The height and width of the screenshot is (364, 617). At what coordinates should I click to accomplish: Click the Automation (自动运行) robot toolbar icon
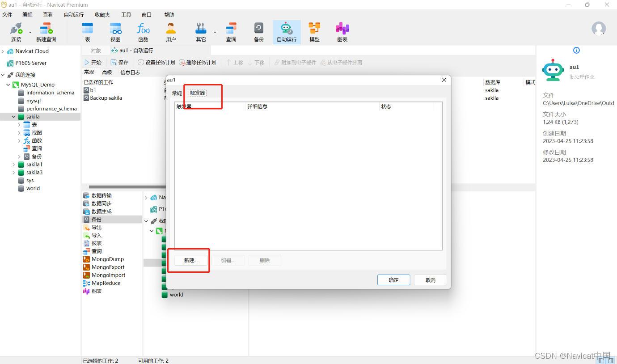pyautogui.click(x=287, y=29)
